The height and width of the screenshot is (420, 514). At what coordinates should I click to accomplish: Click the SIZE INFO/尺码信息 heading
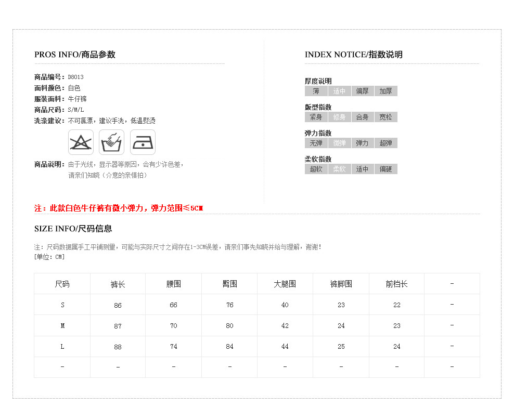click(73, 229)
